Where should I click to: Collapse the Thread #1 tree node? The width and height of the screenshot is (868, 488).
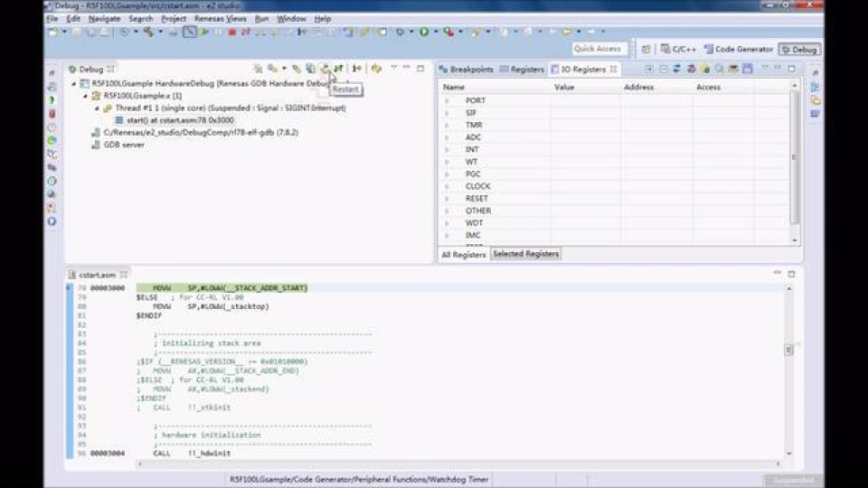click(x=96, y=108)
